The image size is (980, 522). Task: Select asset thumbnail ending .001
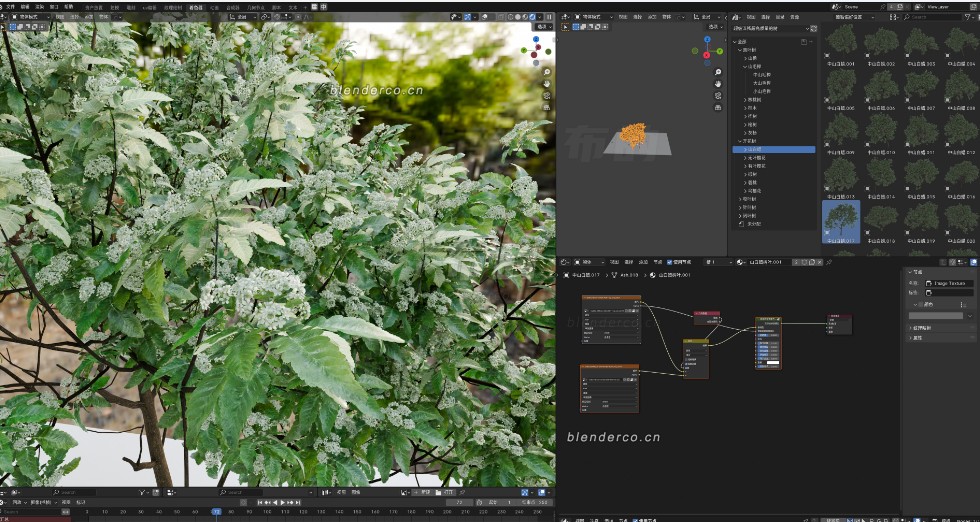coord(841,45)
